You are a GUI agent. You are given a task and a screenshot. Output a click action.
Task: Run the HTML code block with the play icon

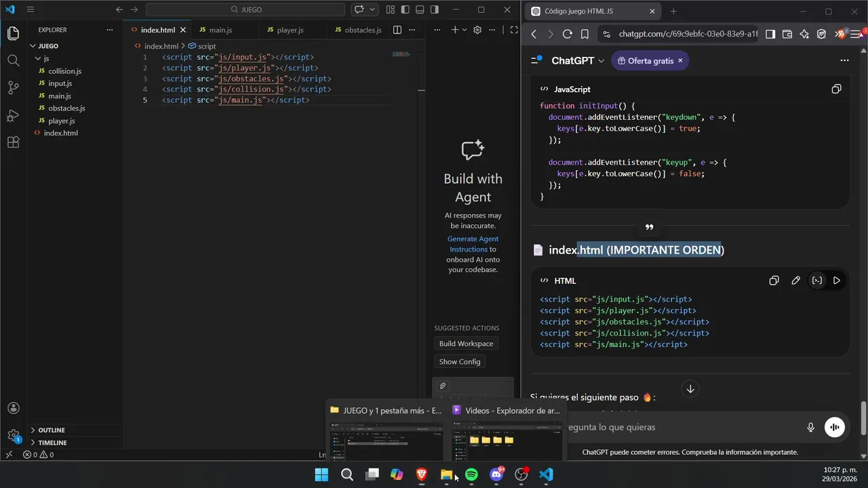point(836,281)
